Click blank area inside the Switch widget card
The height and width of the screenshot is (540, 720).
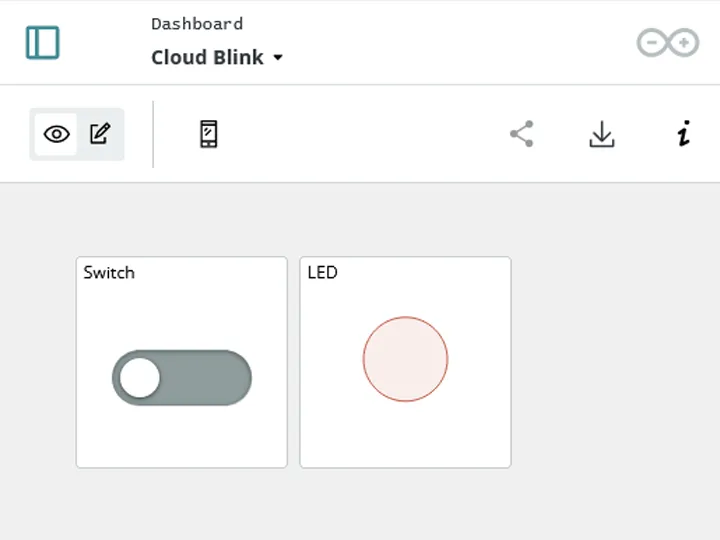182,441
